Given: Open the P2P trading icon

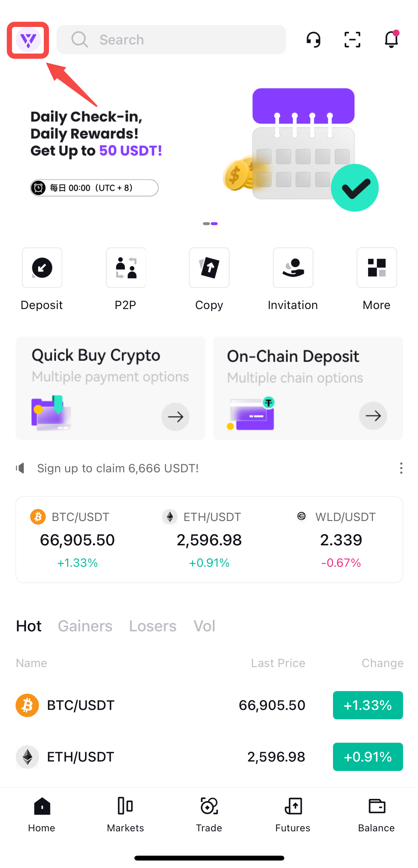Looking at the screenshot, I should (126, 267).
